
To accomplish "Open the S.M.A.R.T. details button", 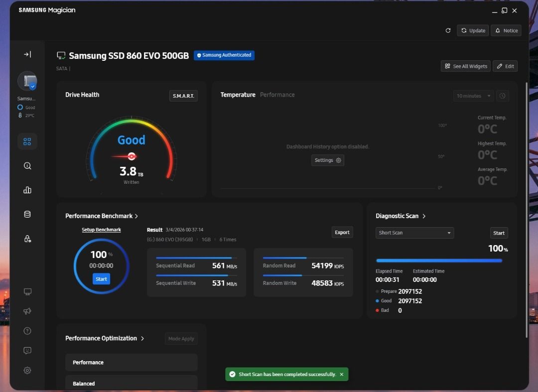I will [x=183, y=96].
